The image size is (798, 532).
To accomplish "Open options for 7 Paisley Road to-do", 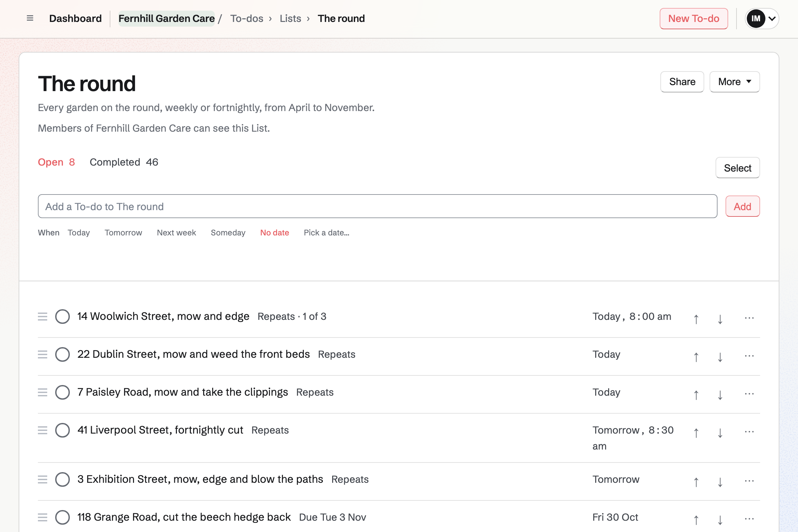I will pos(749,394).
